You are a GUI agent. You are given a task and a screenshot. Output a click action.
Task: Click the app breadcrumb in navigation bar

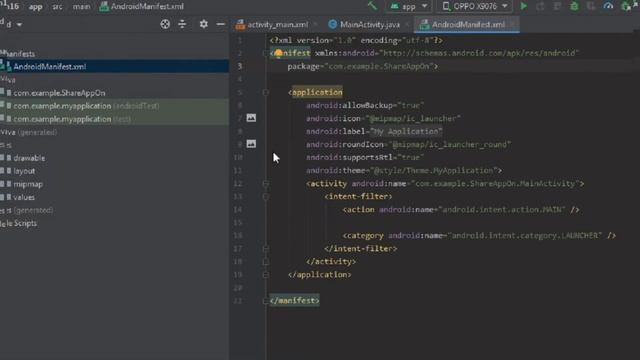[x=36, y=6]
